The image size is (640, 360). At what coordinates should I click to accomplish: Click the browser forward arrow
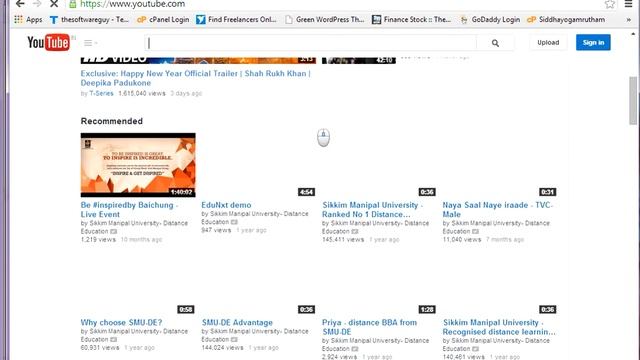[x=37, y=4]
